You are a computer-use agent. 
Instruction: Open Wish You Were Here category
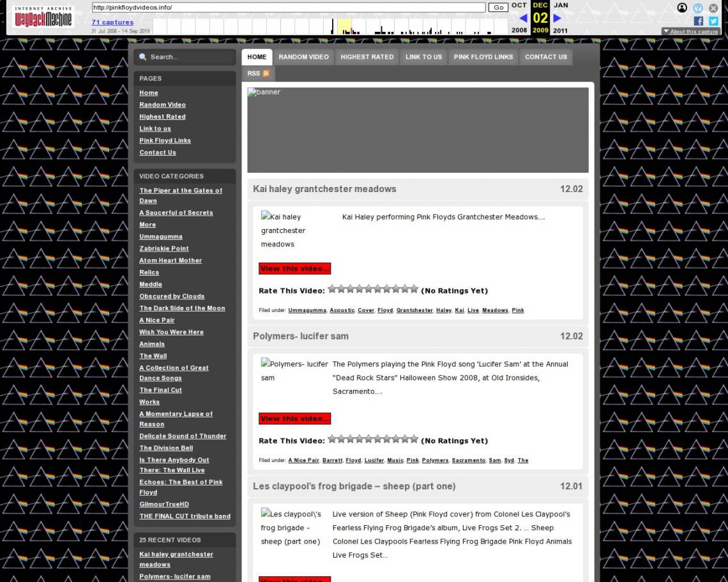171,332
